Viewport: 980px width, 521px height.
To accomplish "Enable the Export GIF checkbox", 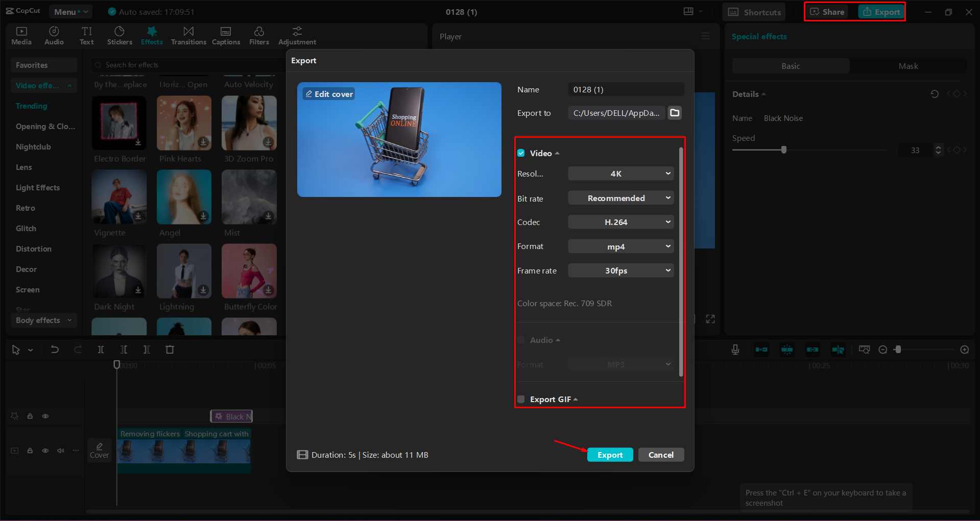I will coord(521,400).
